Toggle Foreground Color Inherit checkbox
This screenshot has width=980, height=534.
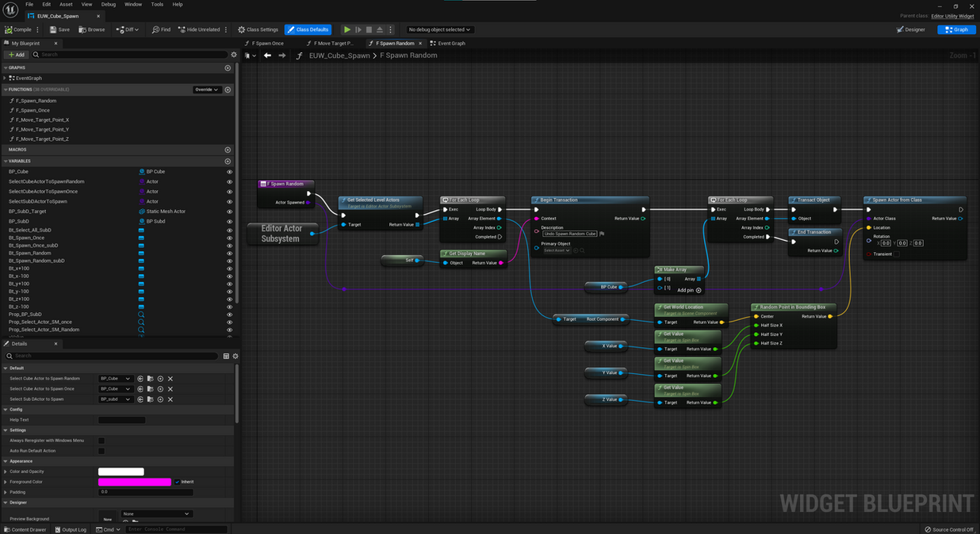point(177,482)
